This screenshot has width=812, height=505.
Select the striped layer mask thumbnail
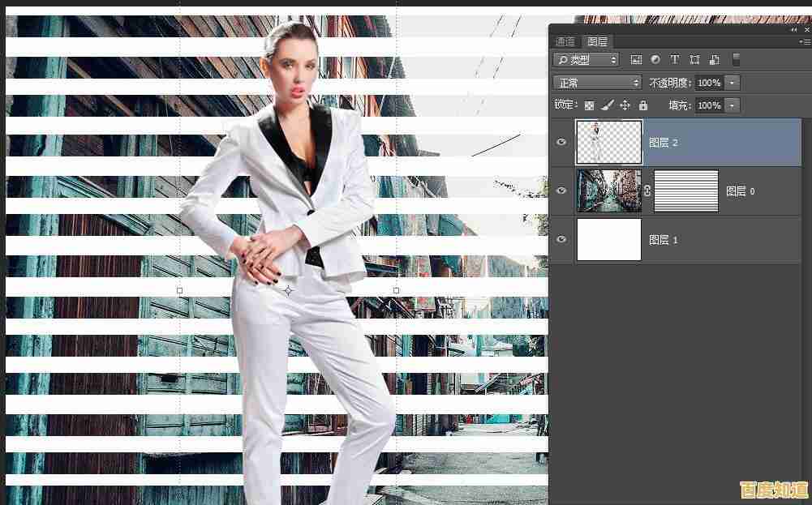click(x=686, y=191)
